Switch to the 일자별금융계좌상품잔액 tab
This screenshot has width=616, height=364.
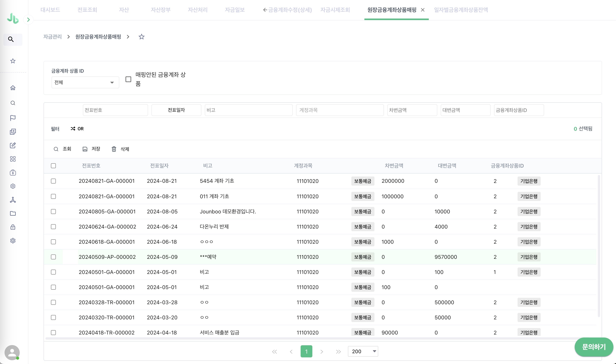pos(461,10)
